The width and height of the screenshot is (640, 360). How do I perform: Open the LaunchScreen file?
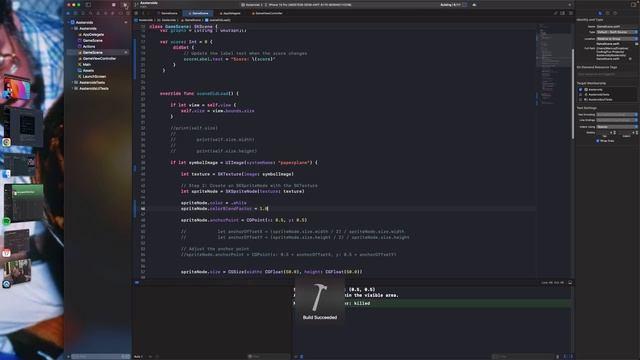pyautogui.click(x=94, y=76)
